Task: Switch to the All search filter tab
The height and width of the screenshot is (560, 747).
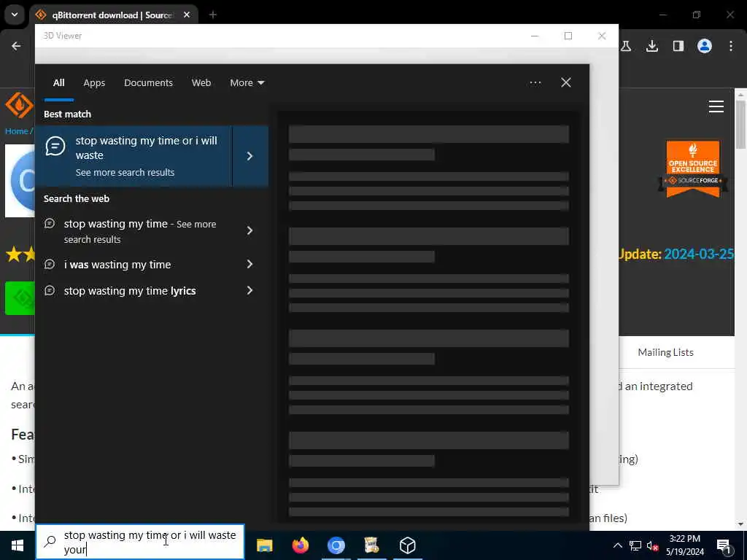Action: 58,83
